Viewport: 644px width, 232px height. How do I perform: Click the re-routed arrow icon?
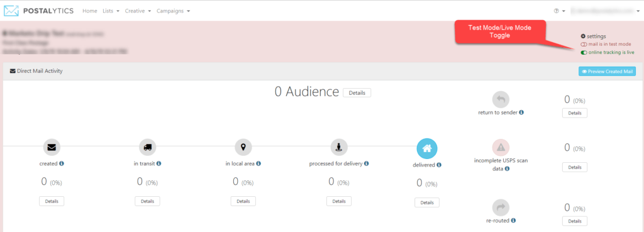pos(500,207)
